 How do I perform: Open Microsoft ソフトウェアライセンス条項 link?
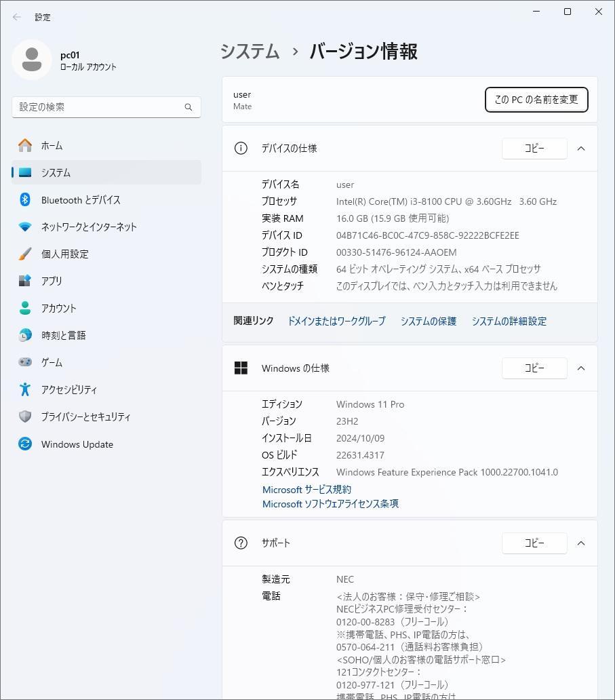click(x=330, y=503)
